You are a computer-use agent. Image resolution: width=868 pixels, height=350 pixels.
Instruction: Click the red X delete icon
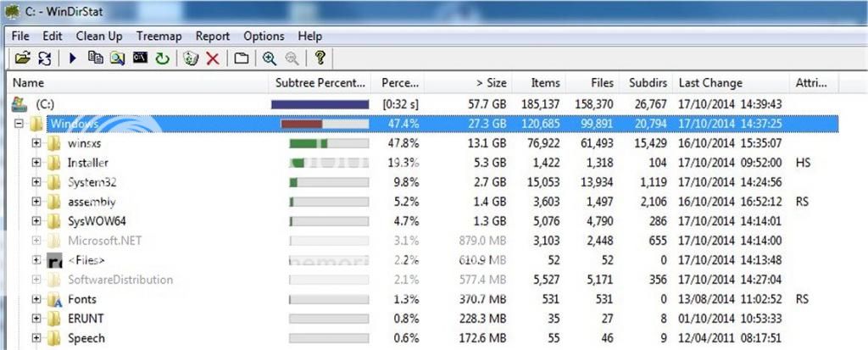213,58
